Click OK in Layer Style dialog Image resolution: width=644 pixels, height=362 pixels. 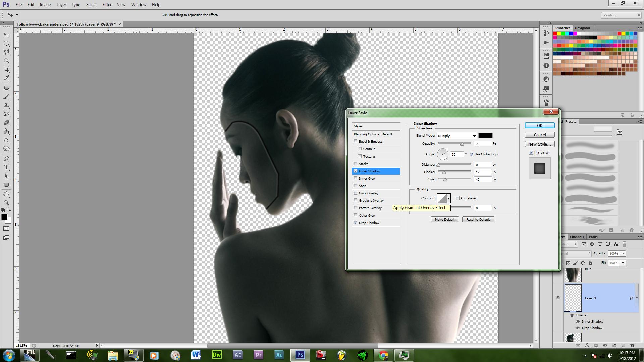pos(540,125)
